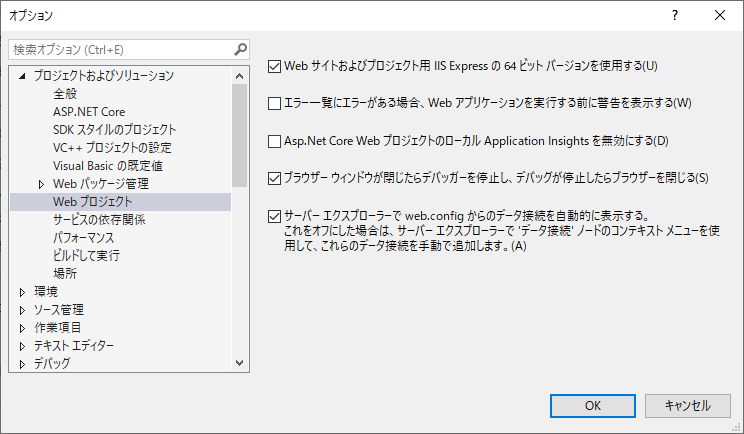Open the ビルドして実行 page
The height and width of the screenshot is (434, 744).
tap(86, 256)
